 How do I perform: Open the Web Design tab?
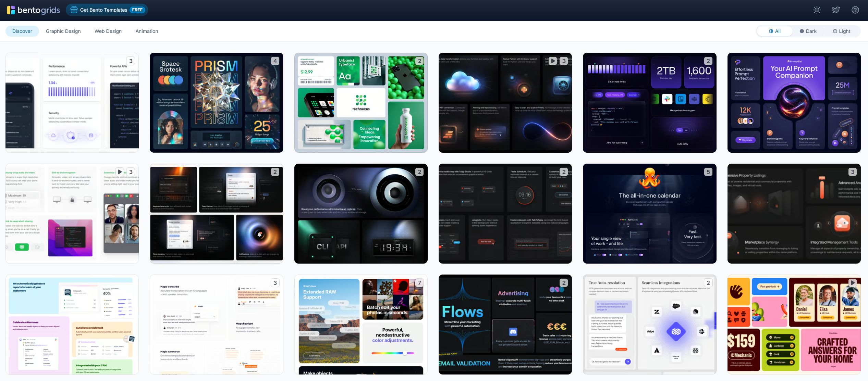pyautogui.click(x=108, y=31)
